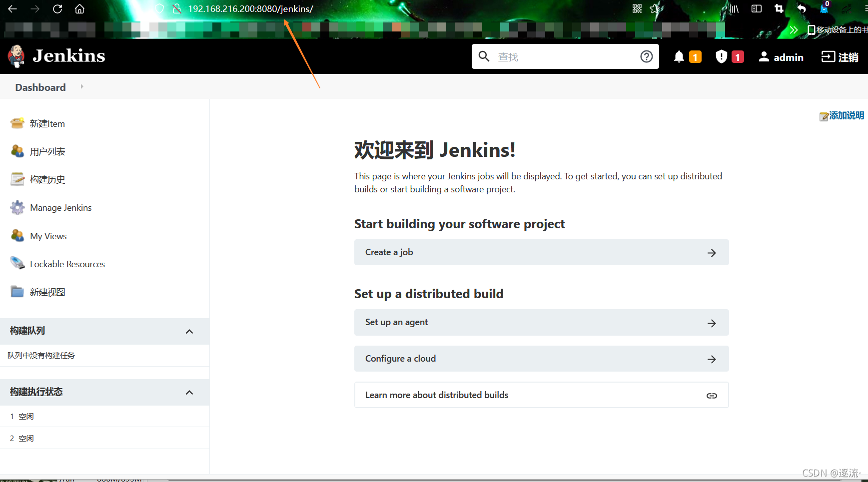Image resolution: width=868 pixels, height=482 pixels.
Task: Click executor 2 空闲 row
Action: point(104,439)
